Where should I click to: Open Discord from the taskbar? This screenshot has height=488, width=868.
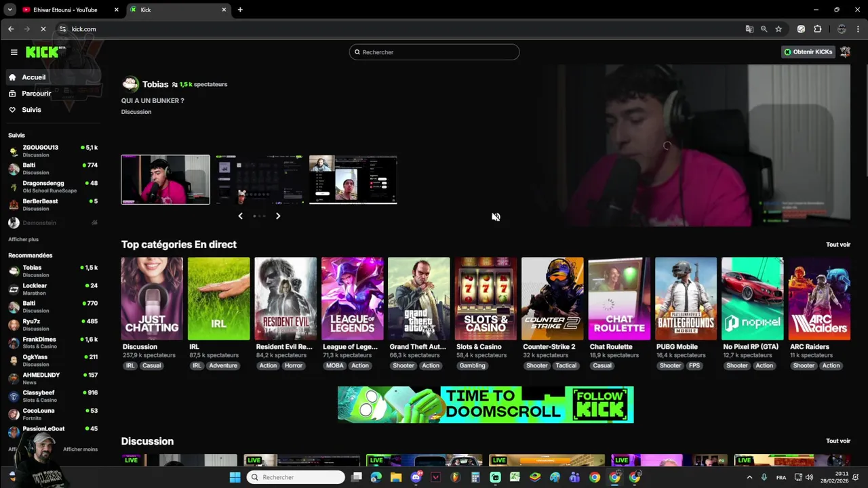pyautogui.click(x=416, y=477)
